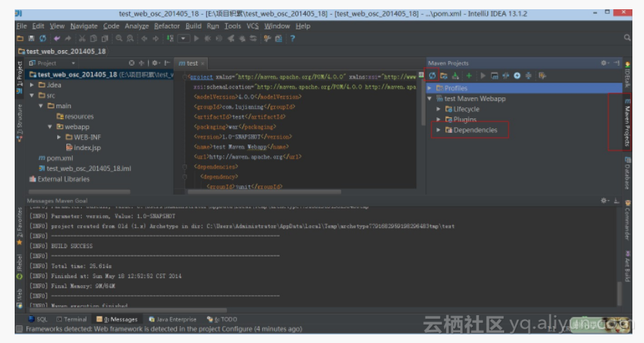Expand Plugins node in Maven Projects
This screenshot has height=343, width=644.
[x=439, y=120]
